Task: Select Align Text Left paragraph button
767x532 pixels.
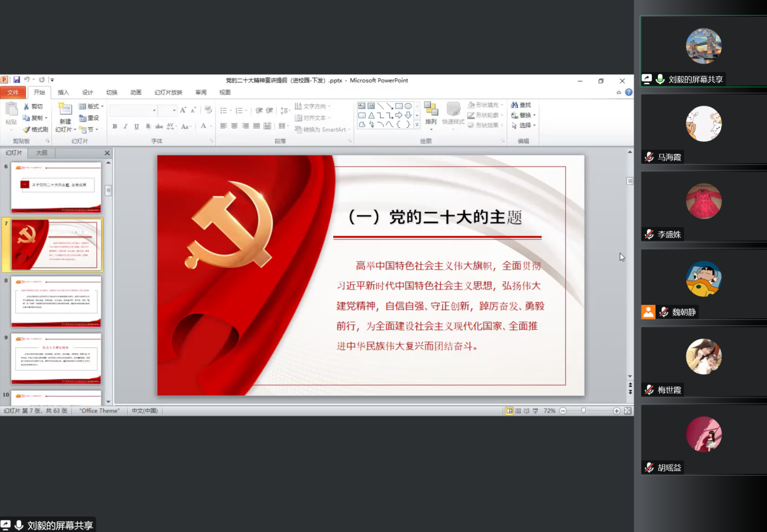Action: click(224, 126)
